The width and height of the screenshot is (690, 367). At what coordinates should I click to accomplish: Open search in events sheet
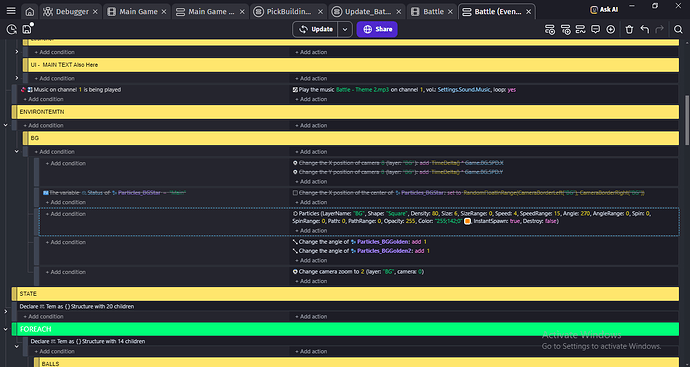click(678, 29)
